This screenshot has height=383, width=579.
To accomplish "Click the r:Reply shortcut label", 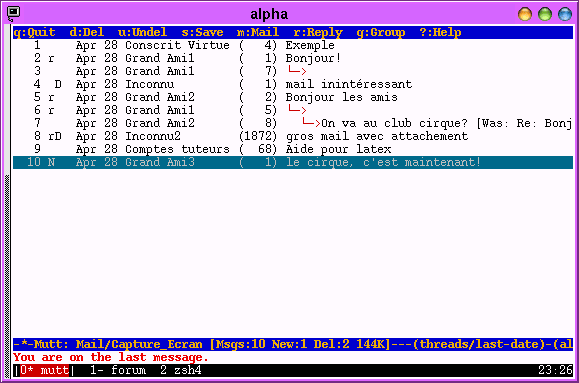I will pyautogui.click(x=318, y=33).
